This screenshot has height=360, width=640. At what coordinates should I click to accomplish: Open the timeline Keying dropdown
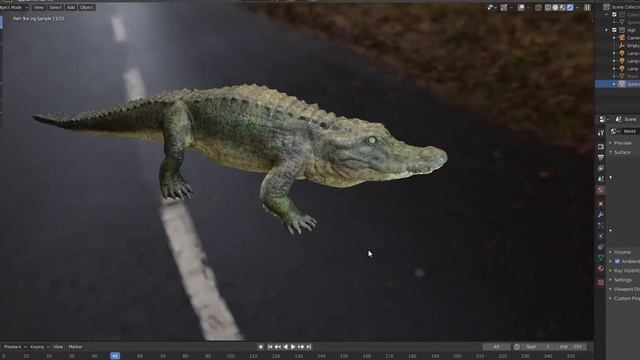39,347
